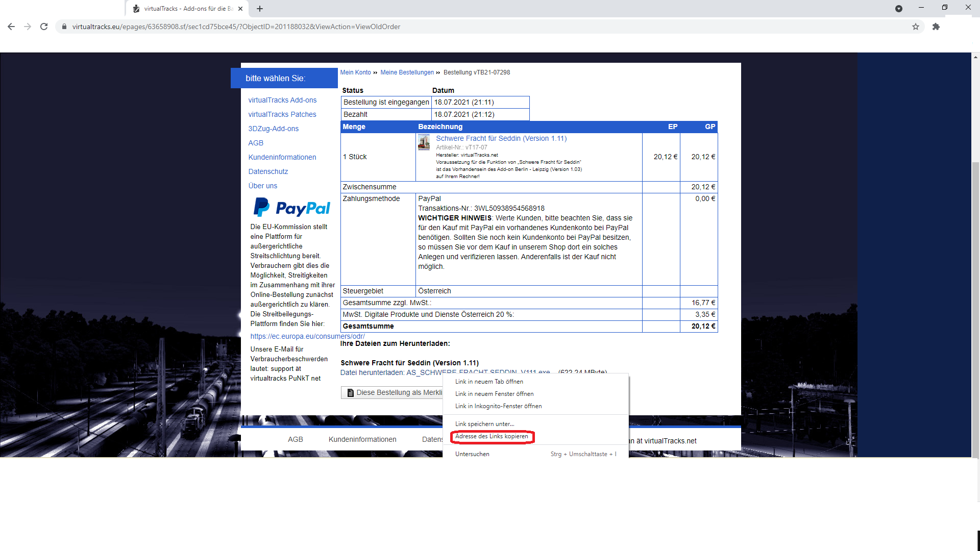Open the 'Schwere Fracht für Seddin' product link
Viewport: 980px width, 551px height.
tap(501, 138)
